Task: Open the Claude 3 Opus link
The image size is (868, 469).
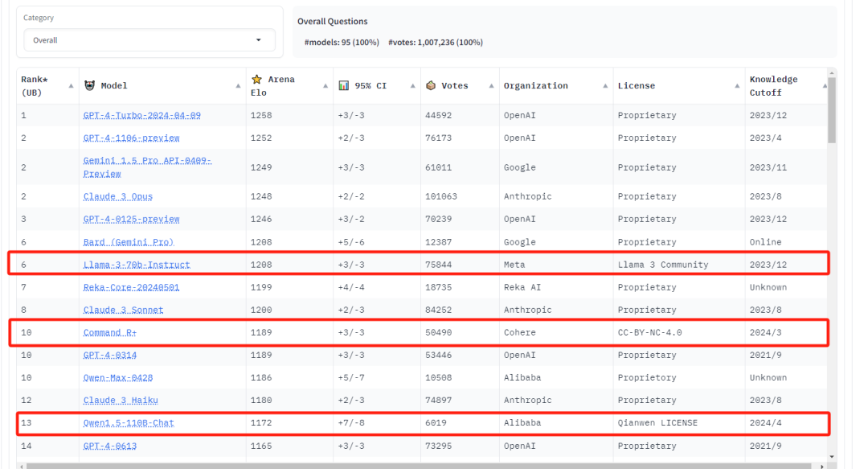Action: point(117,197)
